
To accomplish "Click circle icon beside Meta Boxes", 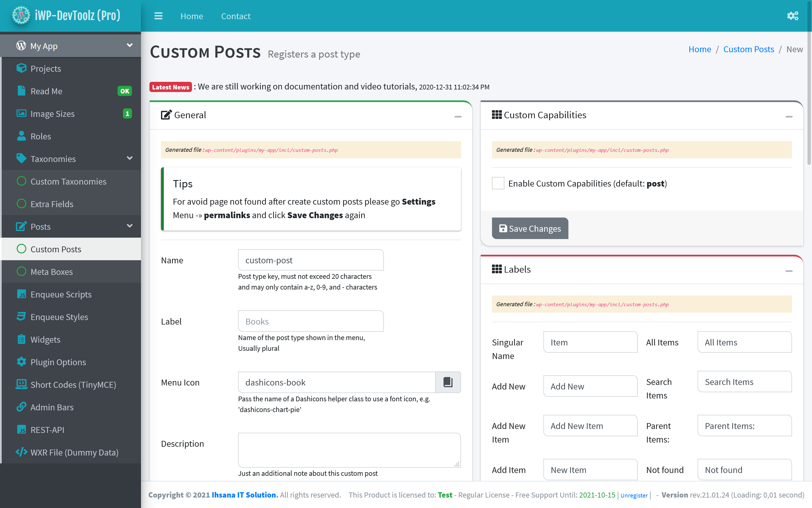I will coord(21,271).
